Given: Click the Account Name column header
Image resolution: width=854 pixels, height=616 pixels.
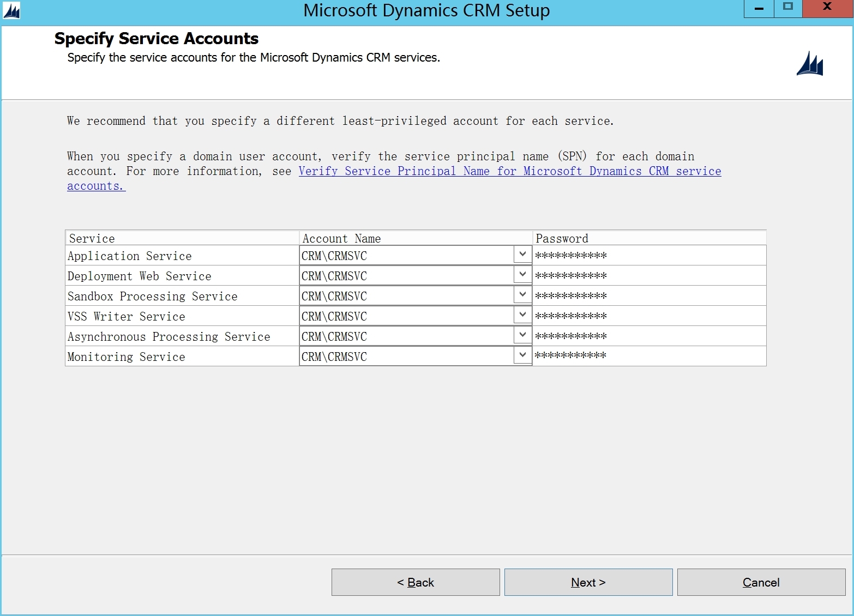Looking at the screenshot, I should 416,238.
